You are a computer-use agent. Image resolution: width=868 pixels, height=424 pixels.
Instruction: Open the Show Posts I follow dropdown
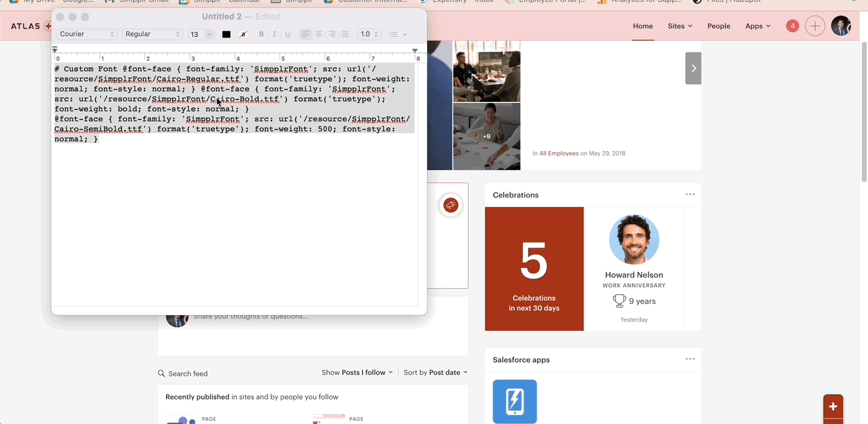coord(357,373)
